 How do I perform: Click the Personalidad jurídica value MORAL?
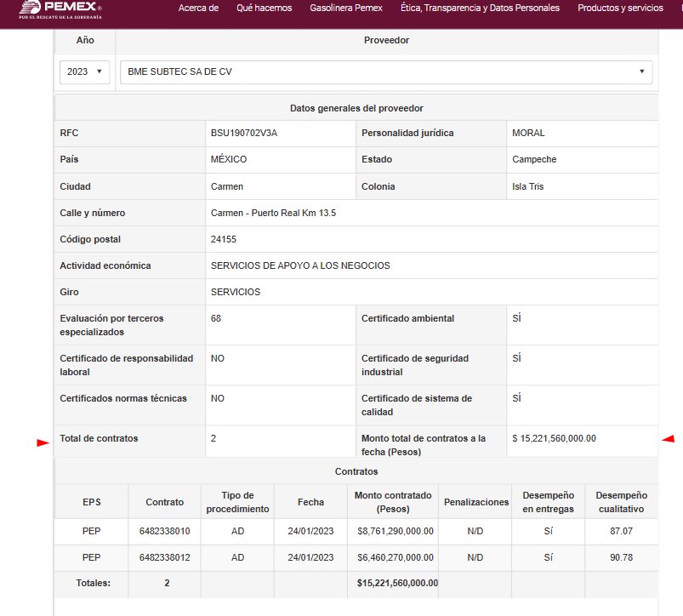528,133
